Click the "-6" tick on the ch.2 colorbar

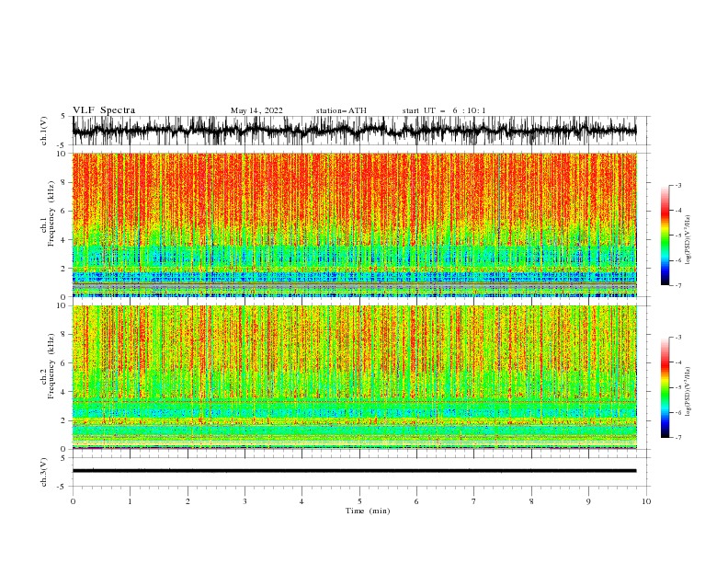coord(677,412)
